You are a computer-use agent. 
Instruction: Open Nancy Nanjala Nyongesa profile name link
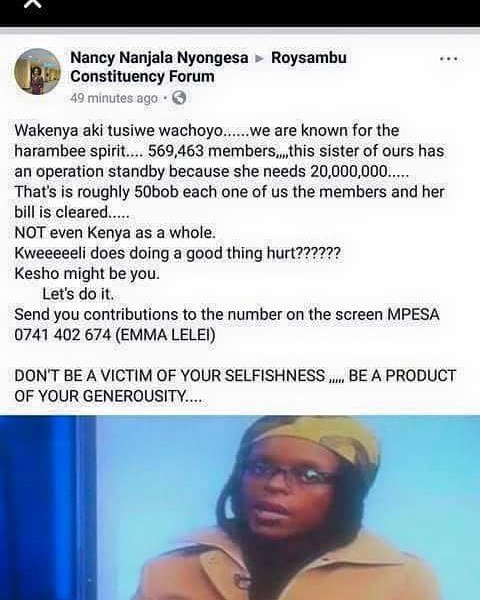coord(159,58)
